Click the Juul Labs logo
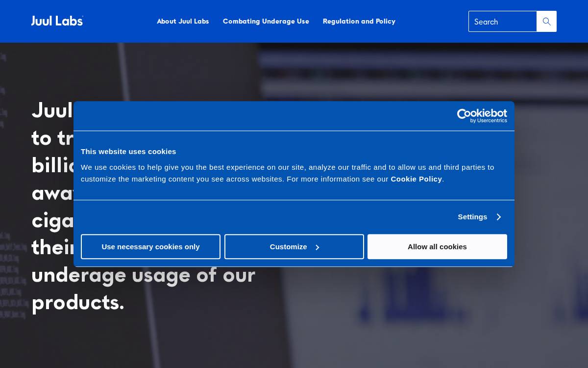588x368 pixels. (x=57, y=21)
